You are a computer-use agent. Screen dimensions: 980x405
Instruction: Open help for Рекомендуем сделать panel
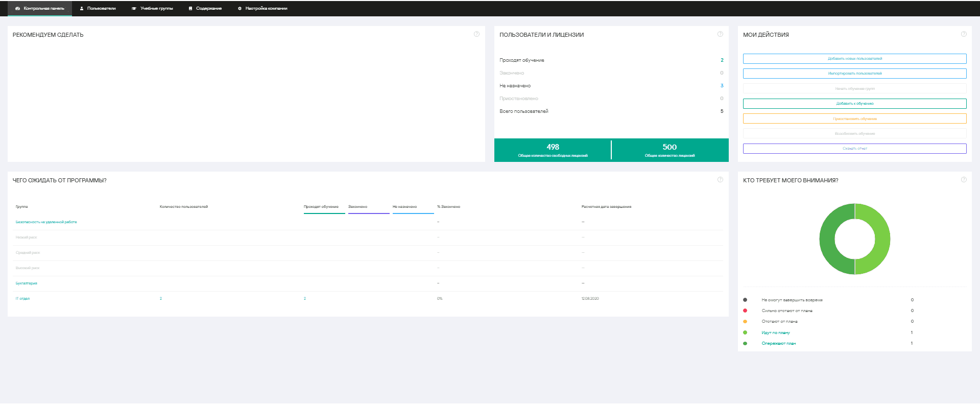coord(476,34)
